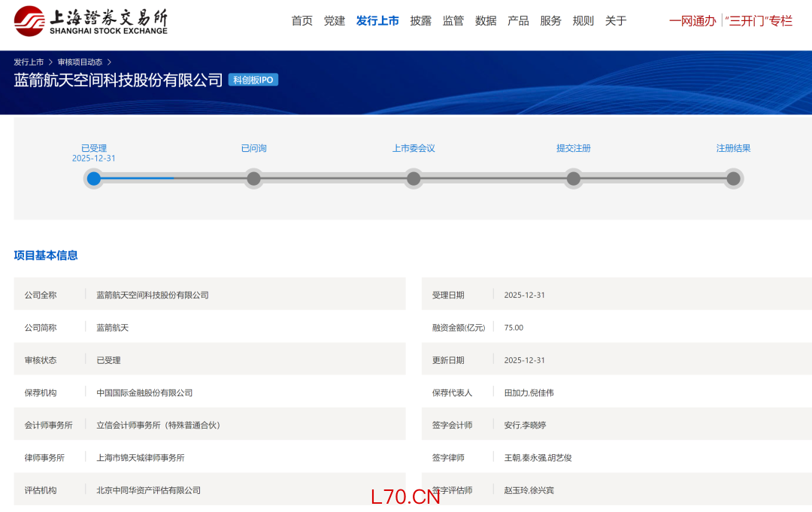
Task: Click the 公司简称 value 蓝箭航天
Action: (112, 328)
